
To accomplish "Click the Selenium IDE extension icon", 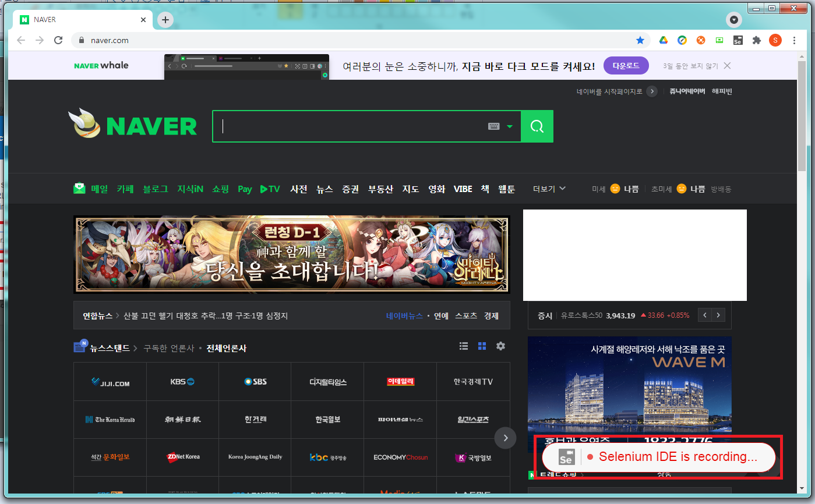I will pyautogui.click(x=738, y=40).
